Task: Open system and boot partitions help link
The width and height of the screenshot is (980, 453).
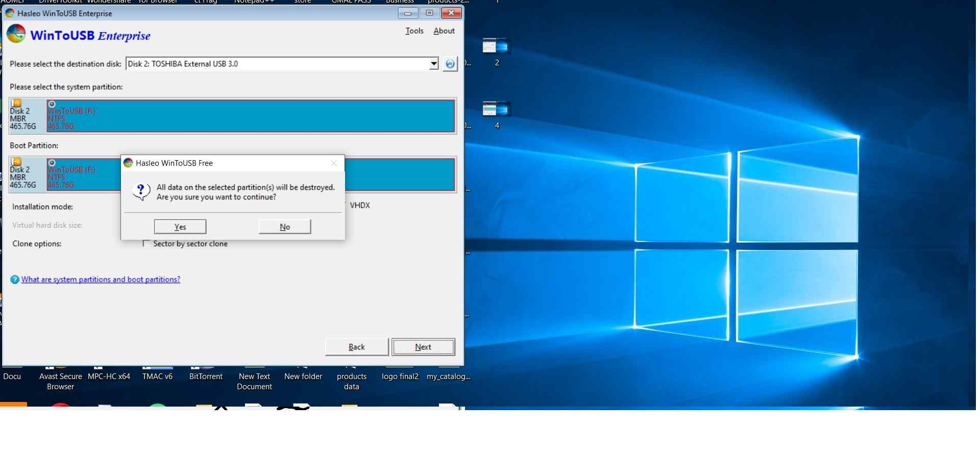Action: (x=101, y=280)
